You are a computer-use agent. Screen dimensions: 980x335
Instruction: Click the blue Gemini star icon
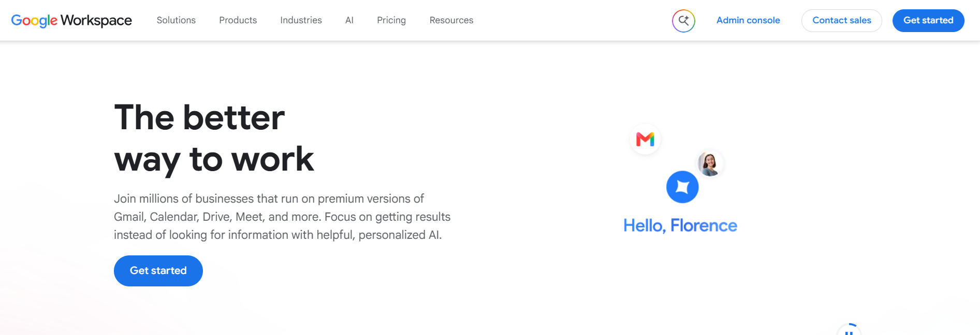pyautogui.click(x=682, y=187)
